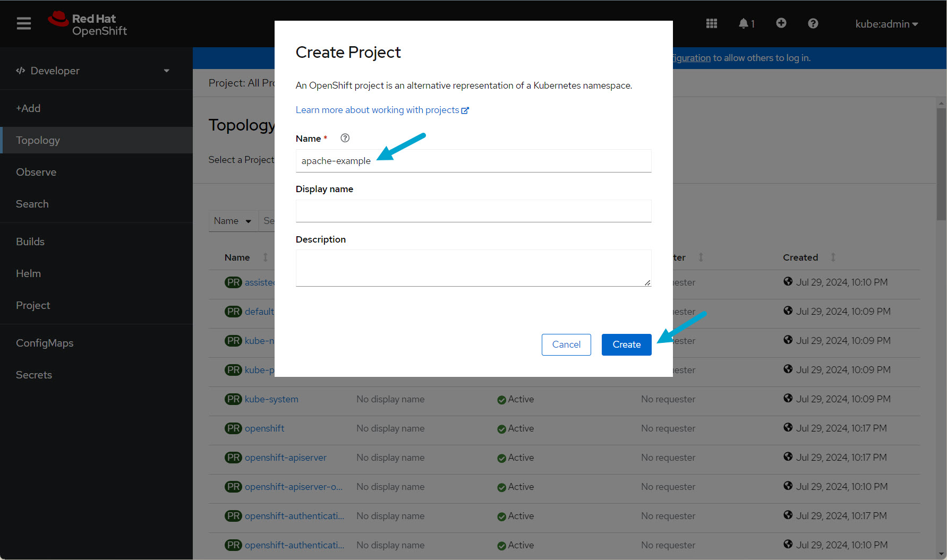Click the help icon beside the Name field

point(345,138)
